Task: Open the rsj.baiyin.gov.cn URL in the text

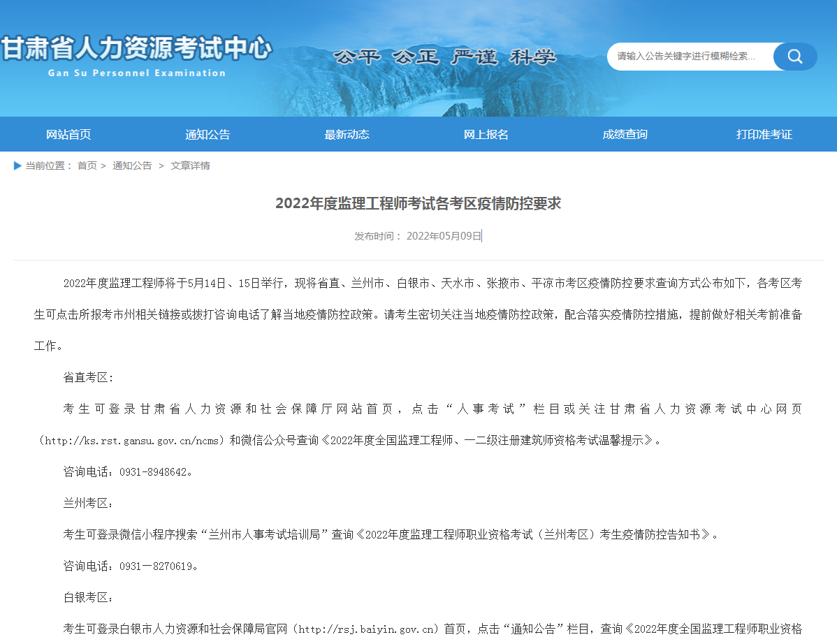Action: point(368,629)
